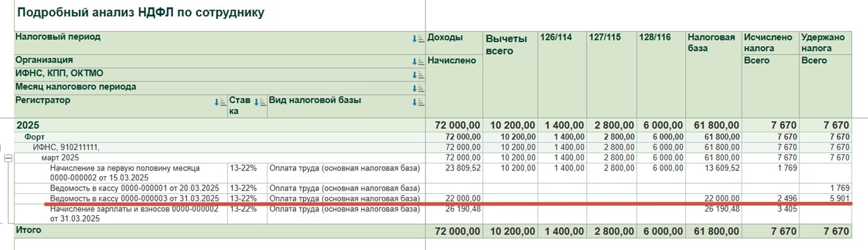This screenshot has height=250, width=868.
Task: Open Начисление за первую половину месяца 0000-000002 document
Action: 125,173
